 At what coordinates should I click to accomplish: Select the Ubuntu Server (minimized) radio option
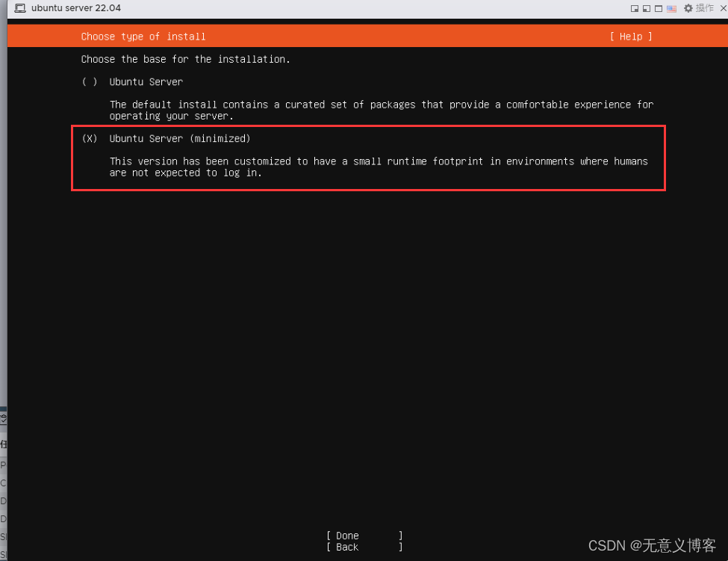pyautogui.click(x=90, y=138)
